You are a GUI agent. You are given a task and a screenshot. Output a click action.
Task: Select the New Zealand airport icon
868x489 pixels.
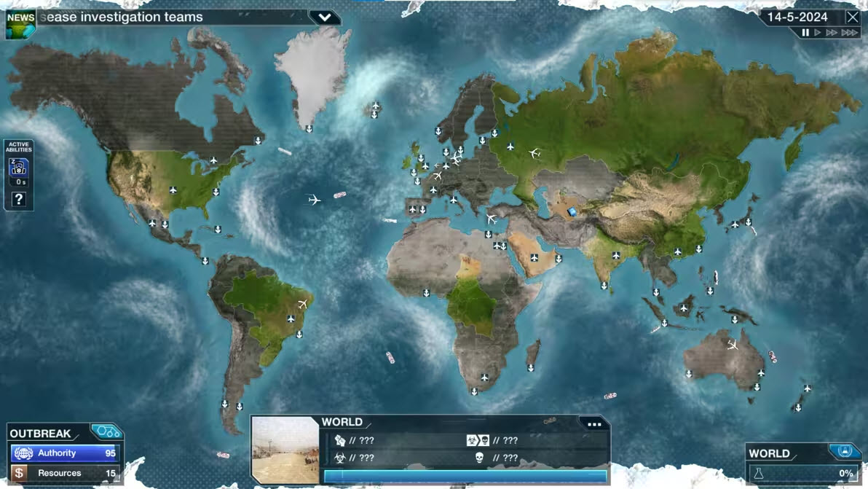coord(807,388)
